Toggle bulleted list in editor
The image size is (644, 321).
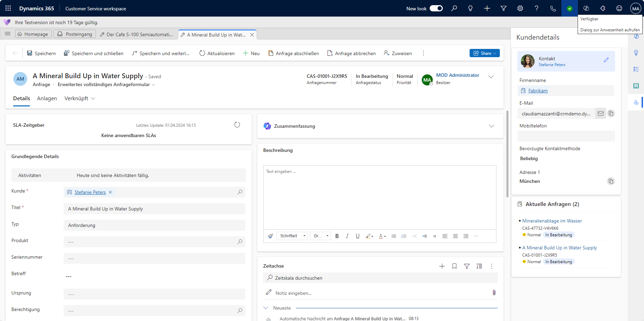pyautogui.click(x=394, y=236)
